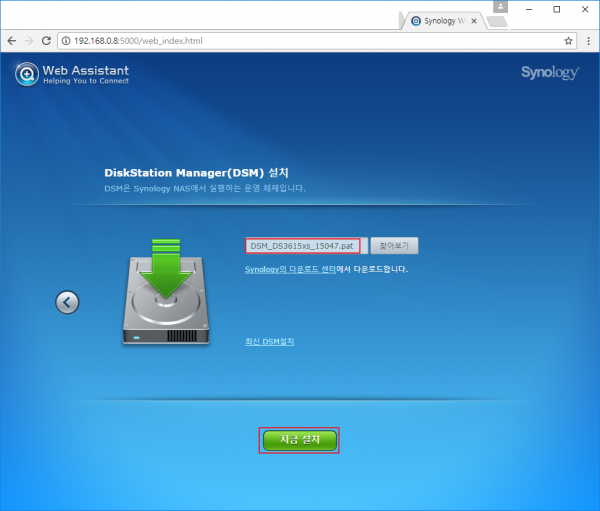This screenshot has width=600, height=511.
Task: Close the Synology browser tab
Action: [x=474, y=20]
